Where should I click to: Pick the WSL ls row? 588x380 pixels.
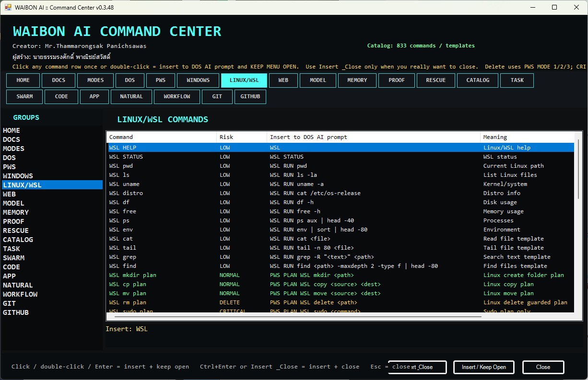point(341,175)
